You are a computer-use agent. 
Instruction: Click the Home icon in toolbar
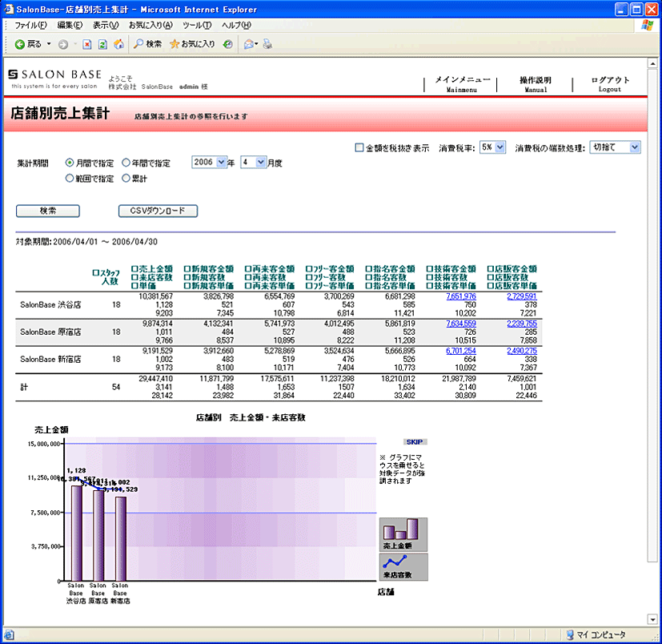point(118,44)
